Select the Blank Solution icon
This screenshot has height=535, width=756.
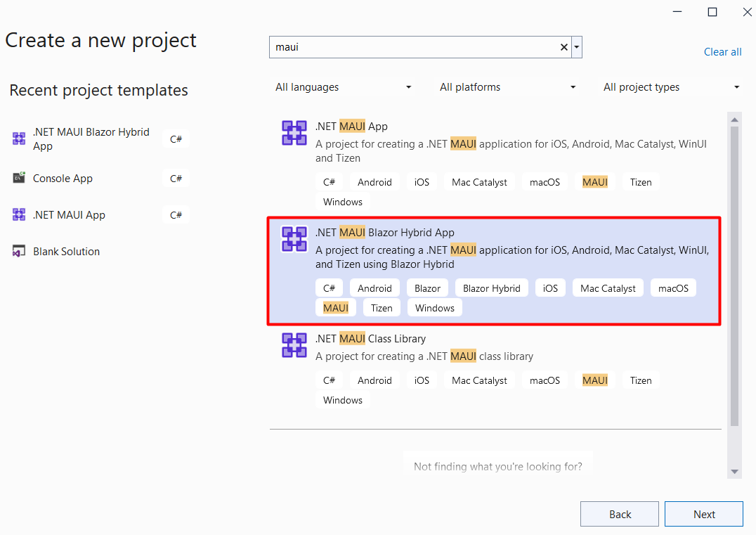click(x=18, y=251)
